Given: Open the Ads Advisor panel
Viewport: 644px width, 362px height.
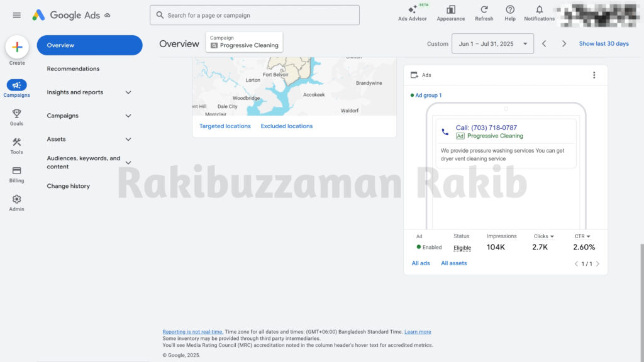Looking at the screenshot, I should coord(412,15).
